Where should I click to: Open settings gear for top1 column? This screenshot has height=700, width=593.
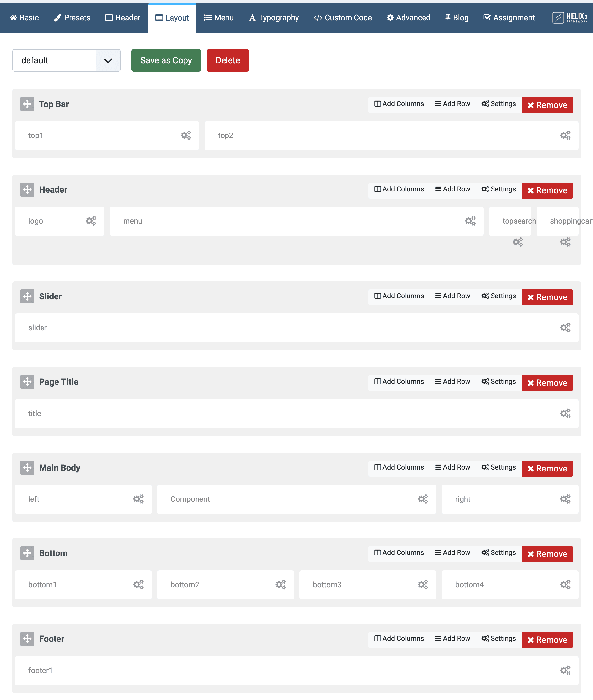(185, 135)
